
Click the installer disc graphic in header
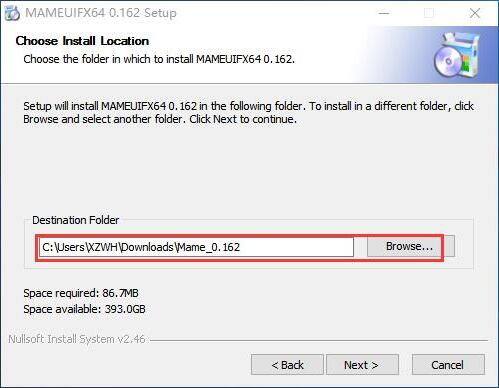457,55
